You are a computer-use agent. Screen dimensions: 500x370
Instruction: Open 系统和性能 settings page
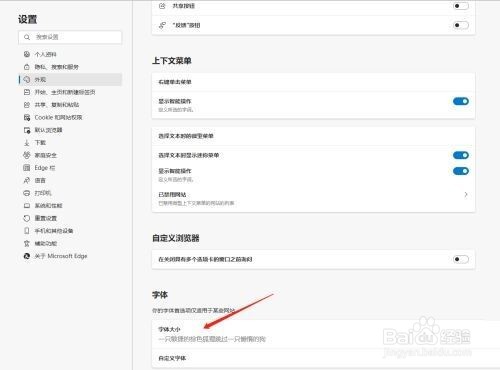70,206
